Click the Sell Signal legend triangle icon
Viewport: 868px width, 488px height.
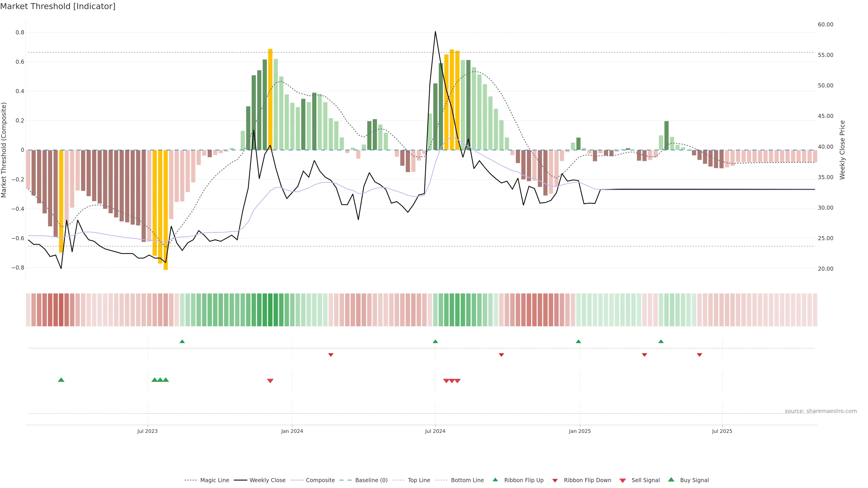[623, 481]
